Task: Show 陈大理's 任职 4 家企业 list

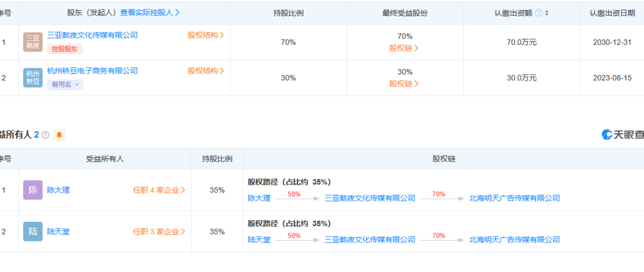Action: pyautogui.click(x=159, y=190)
